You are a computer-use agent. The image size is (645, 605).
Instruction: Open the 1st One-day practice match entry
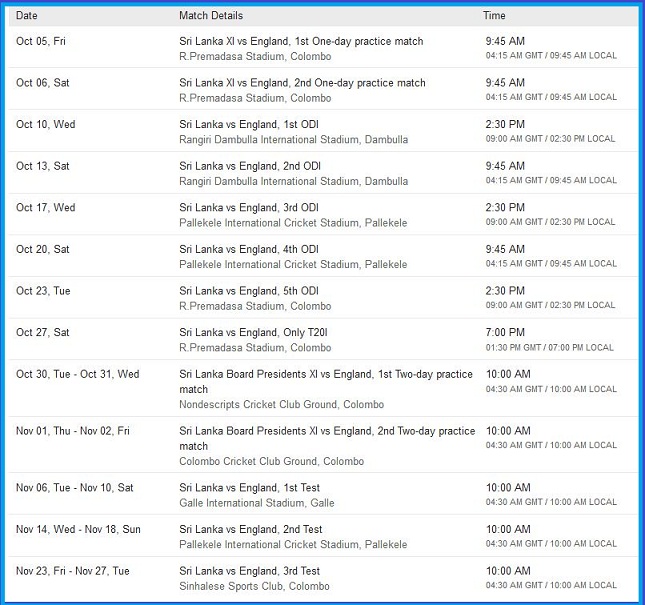click(x=301, y=41)
